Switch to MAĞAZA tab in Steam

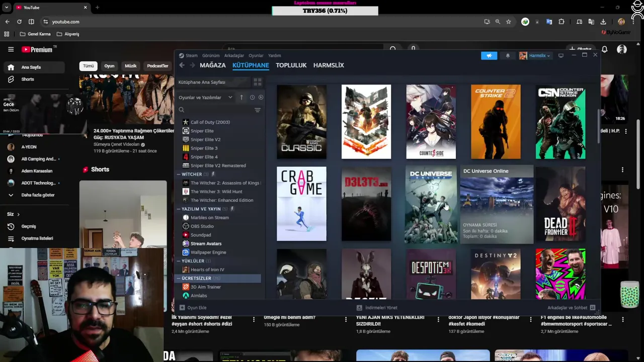[213, 65]
